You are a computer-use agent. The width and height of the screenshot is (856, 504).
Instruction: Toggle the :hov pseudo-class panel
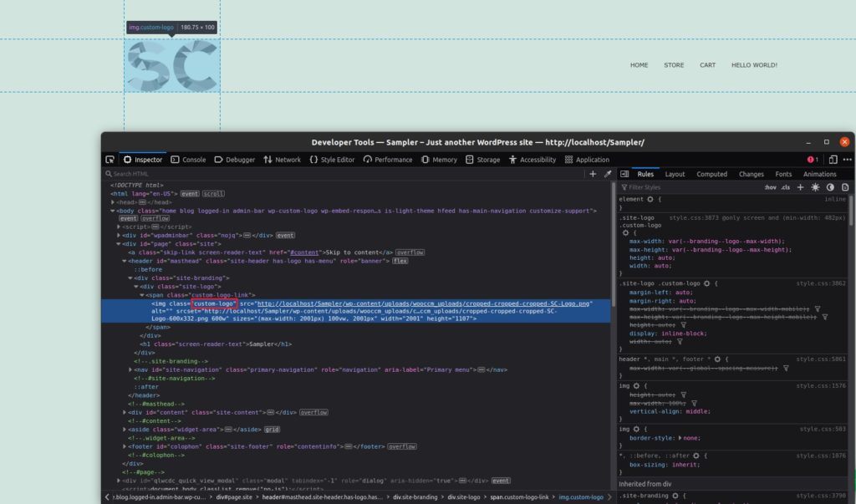tap(770, 187)
